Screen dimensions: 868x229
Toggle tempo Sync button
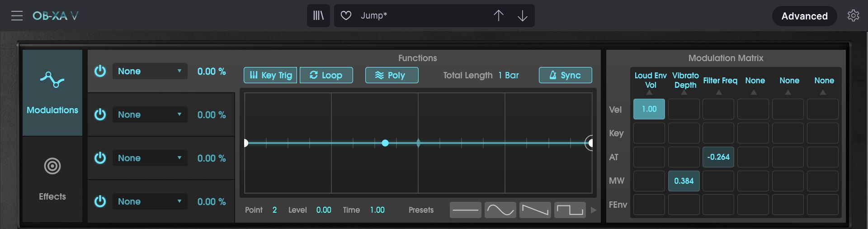[565, 75]
